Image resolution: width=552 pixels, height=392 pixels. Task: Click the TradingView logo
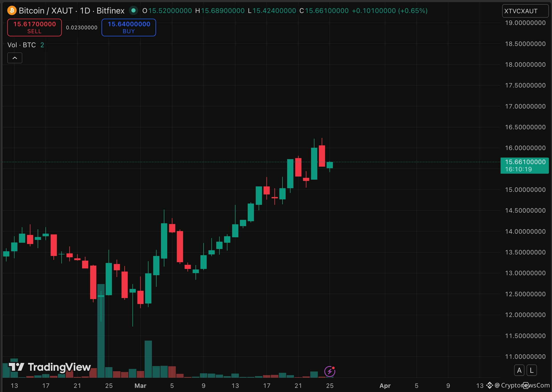coord(50,367)
